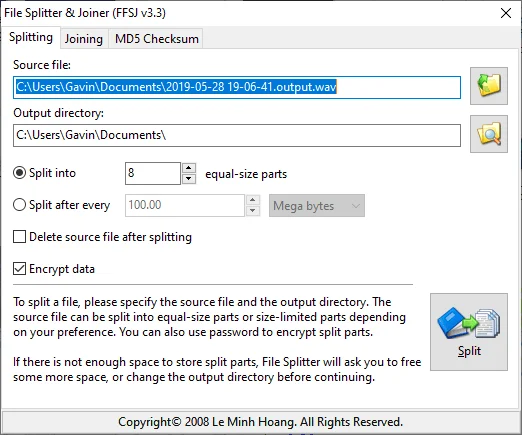Open the Mega bytes unit dropdown
The height and width of the screenshot is (435, 522).
(317, 206)
